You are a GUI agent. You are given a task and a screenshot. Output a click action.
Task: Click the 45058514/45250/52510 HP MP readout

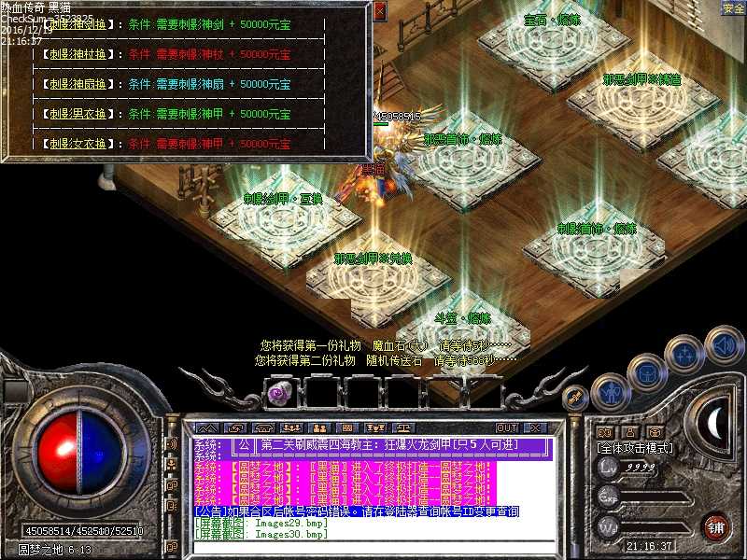(x=84, y=530)
